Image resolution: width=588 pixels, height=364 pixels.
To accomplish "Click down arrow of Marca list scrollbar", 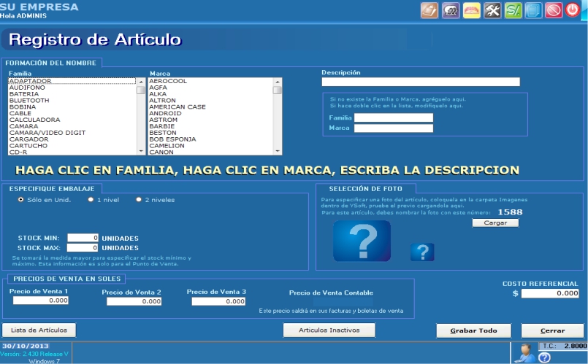I will (278, 151).
